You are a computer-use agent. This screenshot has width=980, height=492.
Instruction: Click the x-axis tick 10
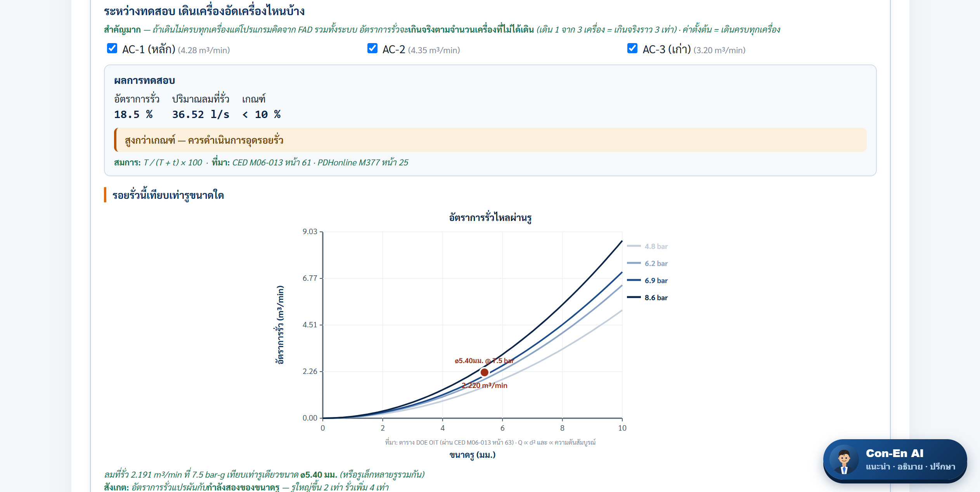(622, 428)
